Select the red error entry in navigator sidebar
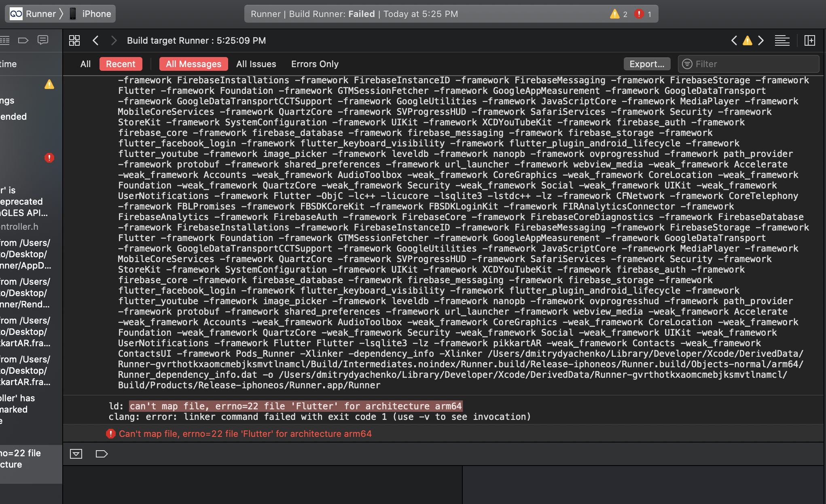 [49, 158]
